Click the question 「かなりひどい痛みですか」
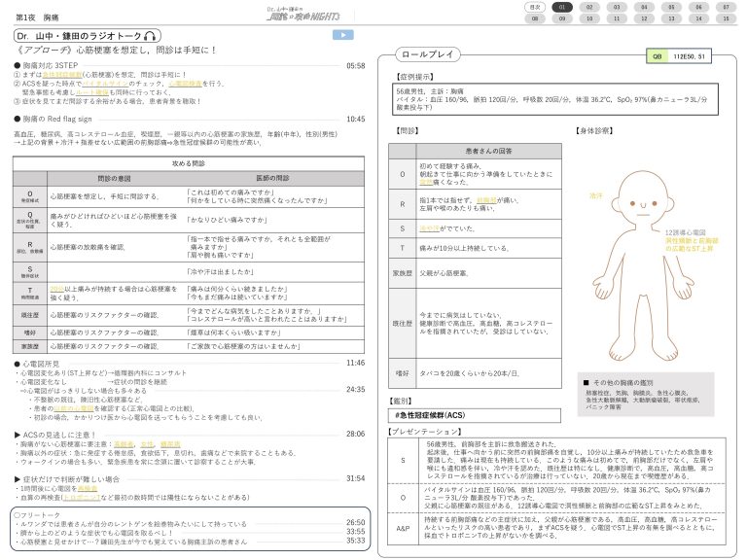Viewport: 747px width, 560px height. click(227, 220)
